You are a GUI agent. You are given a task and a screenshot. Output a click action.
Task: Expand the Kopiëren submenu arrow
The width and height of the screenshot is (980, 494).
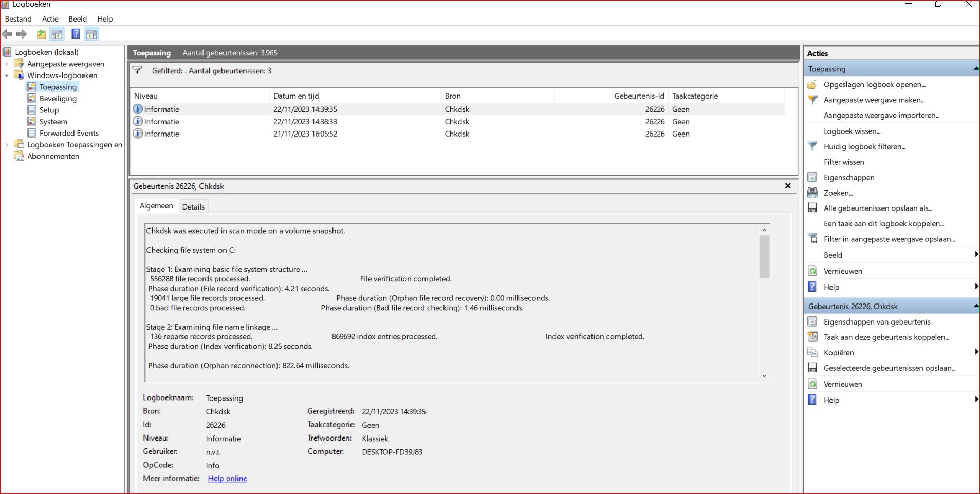976,352
